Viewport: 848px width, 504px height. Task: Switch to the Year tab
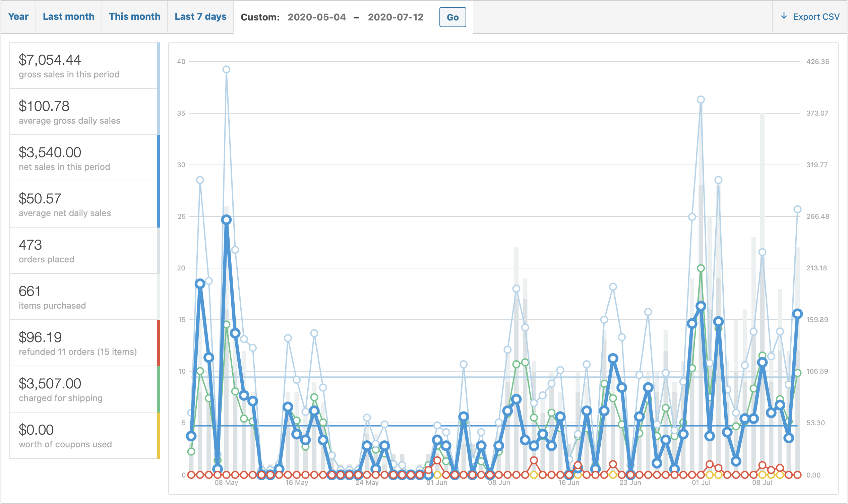18,17
